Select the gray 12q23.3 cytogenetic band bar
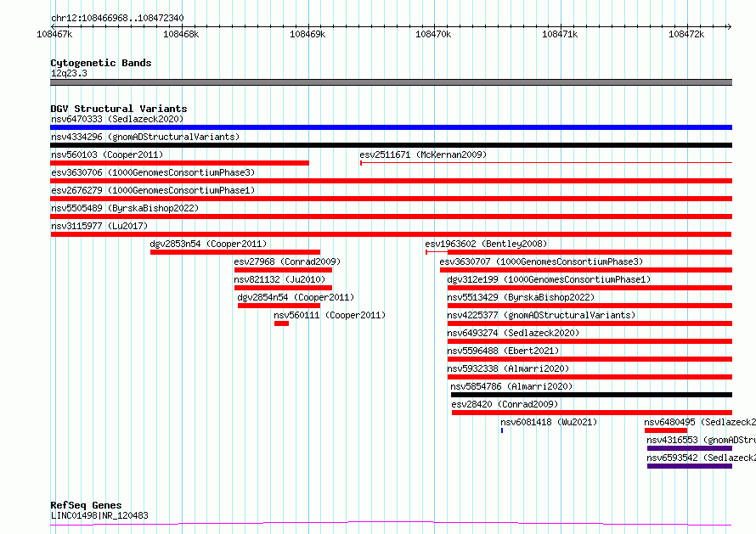 point(391,82)
